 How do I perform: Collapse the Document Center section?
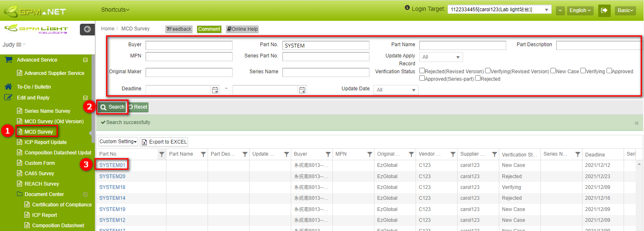(x=85, y=194)
